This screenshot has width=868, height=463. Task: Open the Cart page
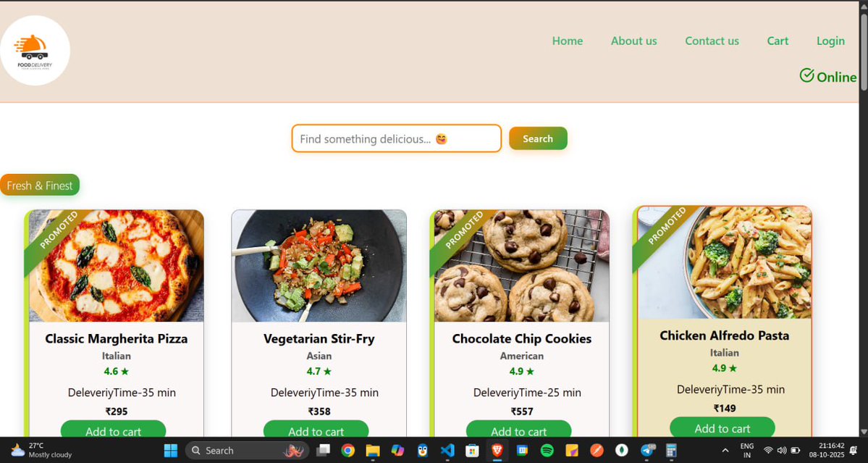778,41
